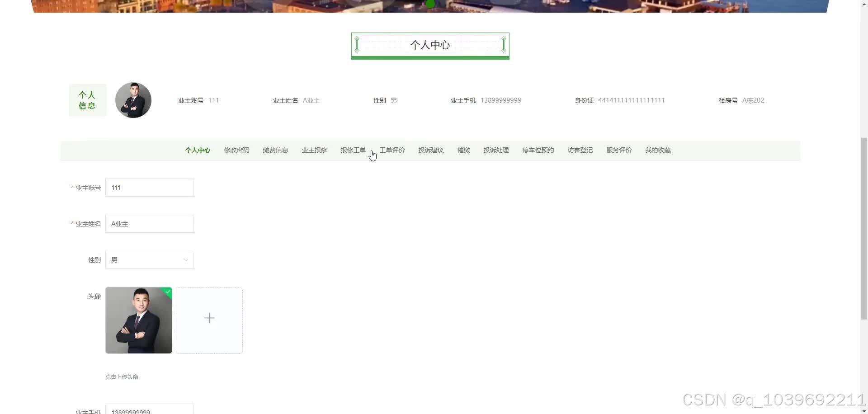The image size is (868, 414).
Task: Focus the 业主姓名 input field
Action: point(150,224)
